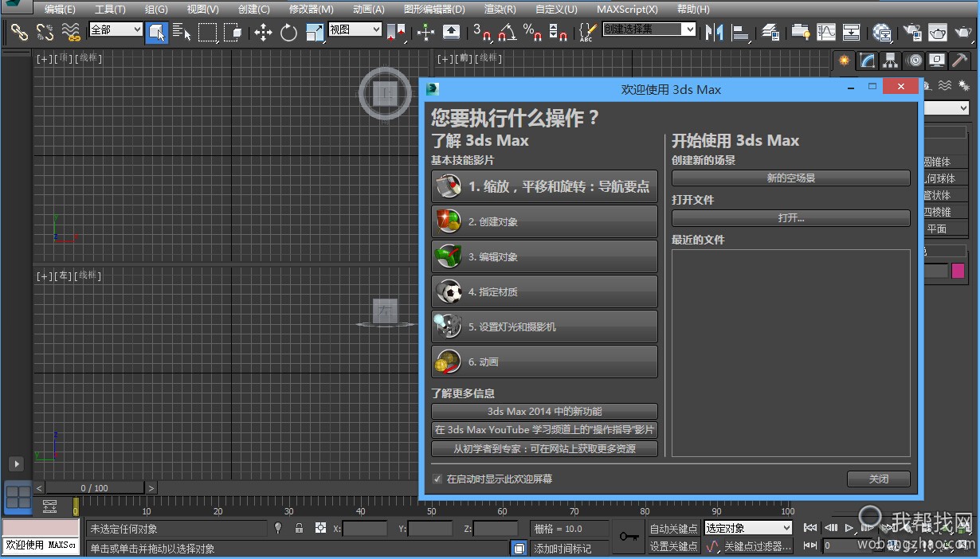The height and width of the screenshot is (559, 980).
Task: Open the 渲染(R) menu
Action: 500,10
